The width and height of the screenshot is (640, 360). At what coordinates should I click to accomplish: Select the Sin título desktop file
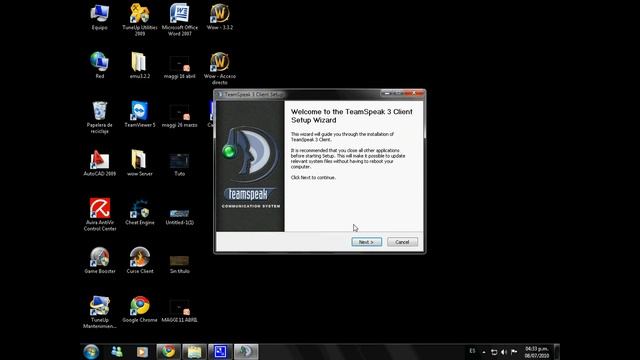[180, 264]
